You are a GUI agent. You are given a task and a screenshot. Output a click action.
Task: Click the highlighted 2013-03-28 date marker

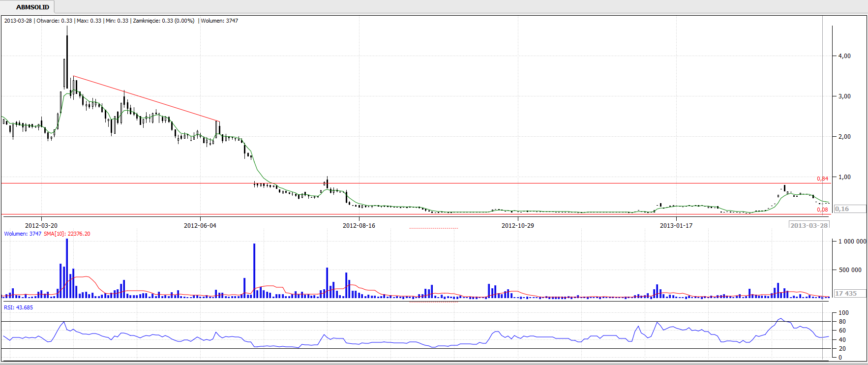click(809, 225)
